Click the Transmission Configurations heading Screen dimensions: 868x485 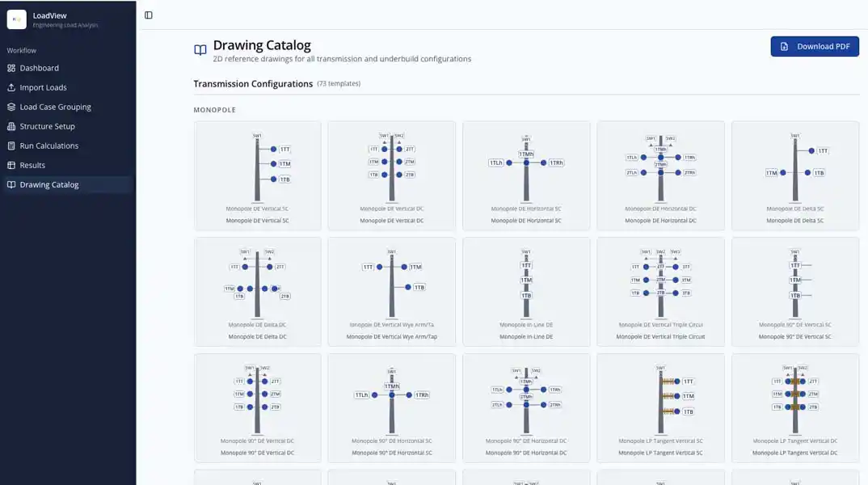253,83
